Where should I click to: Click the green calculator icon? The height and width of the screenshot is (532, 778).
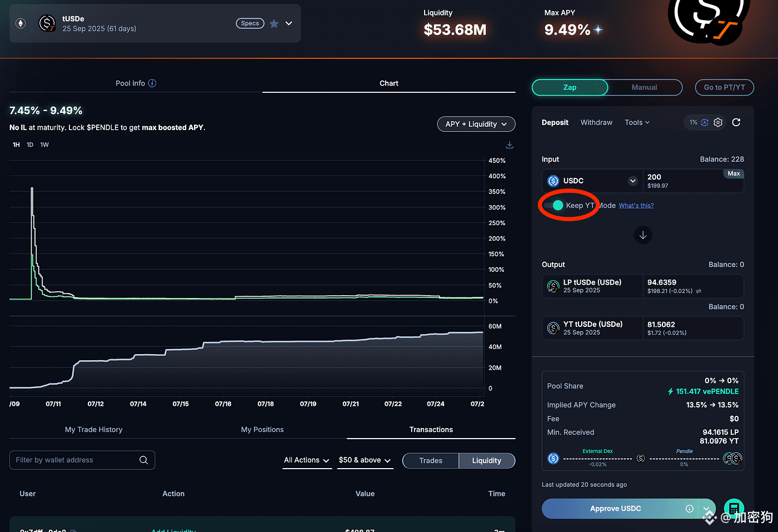pyautogui.click(x=734, y=508)
